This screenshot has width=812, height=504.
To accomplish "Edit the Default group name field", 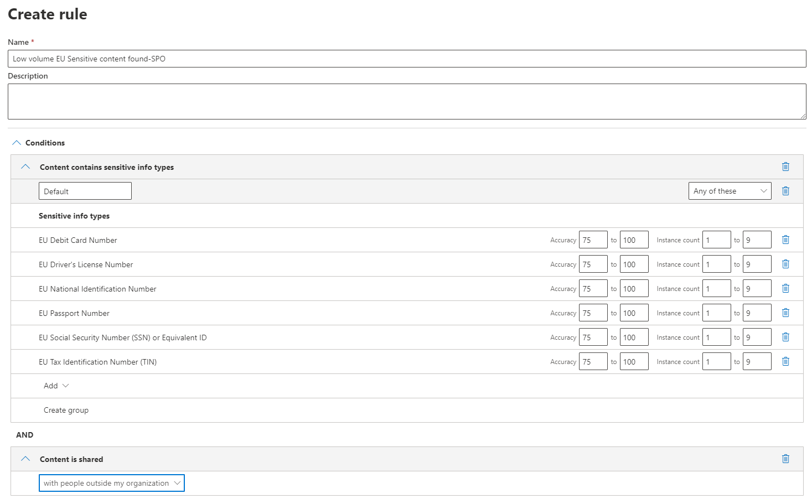I will (x=85, y=191).
